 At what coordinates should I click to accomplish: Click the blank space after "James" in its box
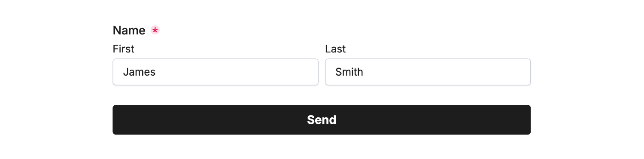click(x=236, y=72)
